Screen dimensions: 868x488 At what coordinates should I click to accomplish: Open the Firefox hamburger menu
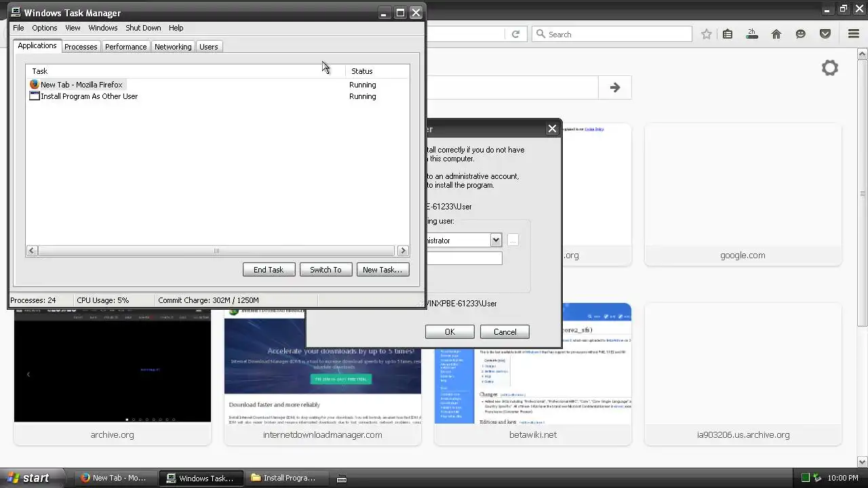854,34
